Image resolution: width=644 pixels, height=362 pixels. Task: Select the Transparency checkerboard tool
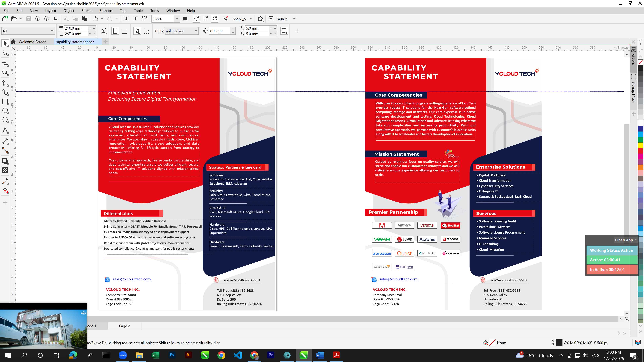5,170
